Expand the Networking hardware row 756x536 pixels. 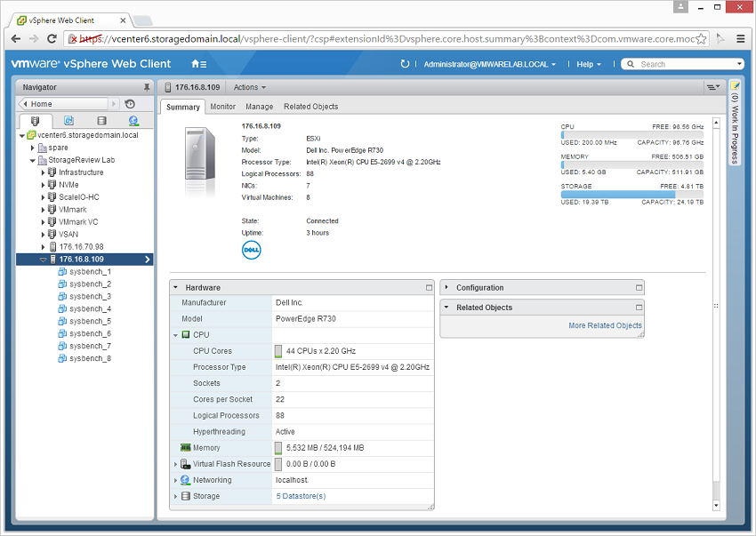(175, 481)
